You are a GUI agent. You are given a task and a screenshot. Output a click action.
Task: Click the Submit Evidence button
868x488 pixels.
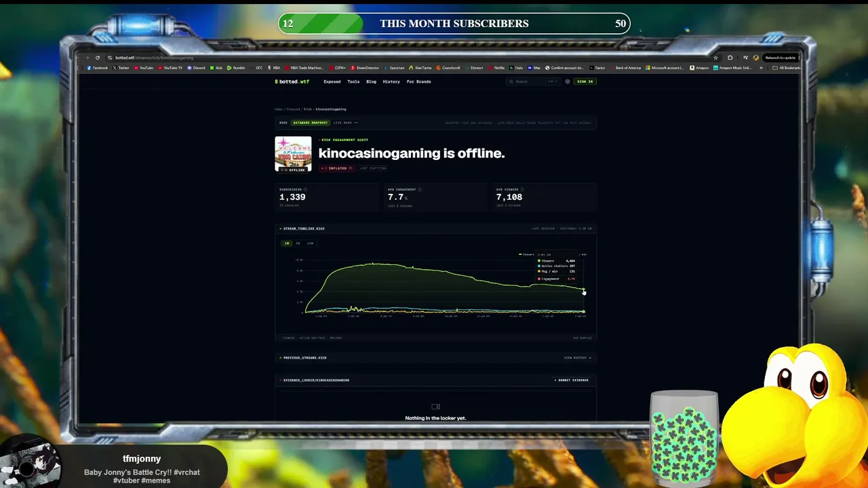(573, 380)
